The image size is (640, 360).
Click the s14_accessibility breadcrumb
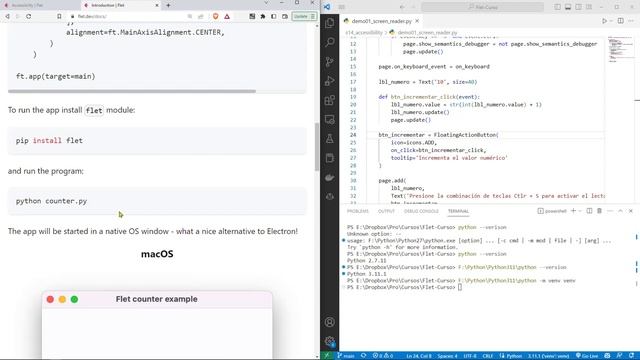pos(364,33)
